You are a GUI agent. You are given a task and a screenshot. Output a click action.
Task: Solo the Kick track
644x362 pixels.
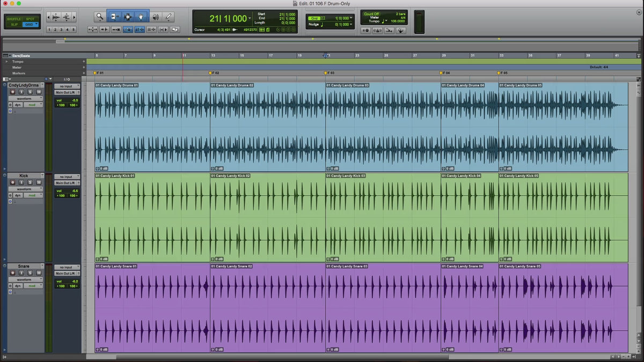pyautogui.click(x=30, y=183)
